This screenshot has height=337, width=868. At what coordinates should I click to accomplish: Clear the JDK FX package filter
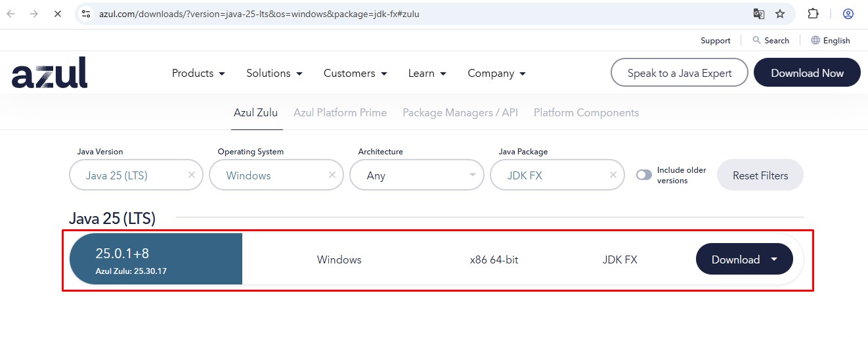[613, 175]
